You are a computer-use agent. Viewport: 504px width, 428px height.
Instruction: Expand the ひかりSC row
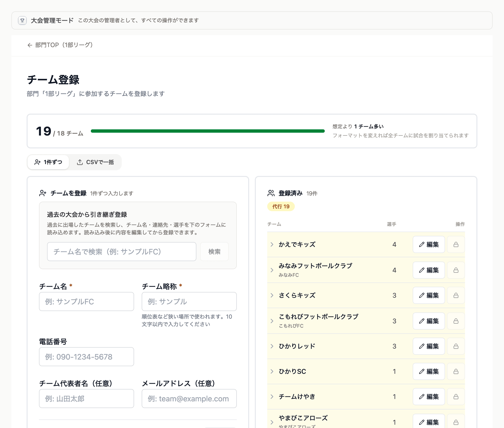272,371
